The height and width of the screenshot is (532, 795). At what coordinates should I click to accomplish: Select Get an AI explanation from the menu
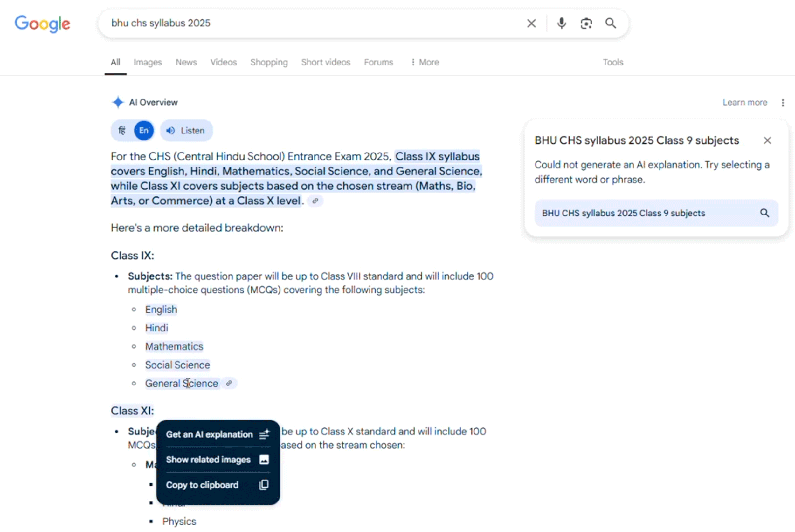[210, 434]
